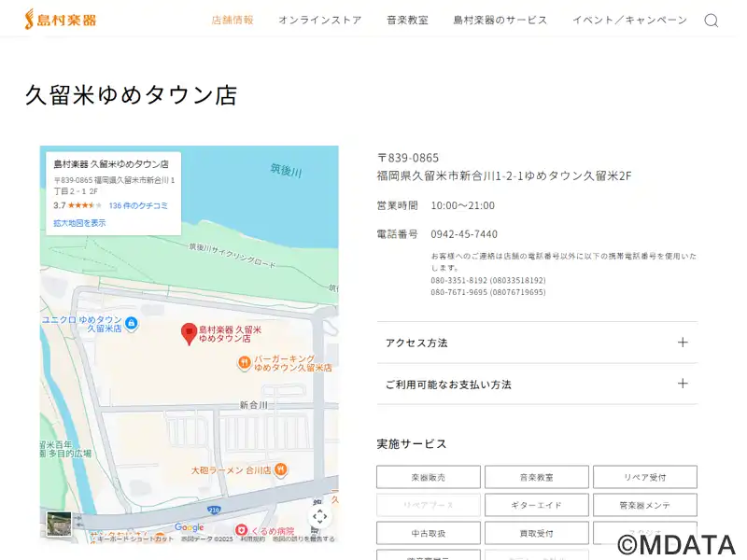Click the Uniqlo shopping marker on map
Image resolution: width=747 pixels, height=560 pixels.
tap(131, 324)
